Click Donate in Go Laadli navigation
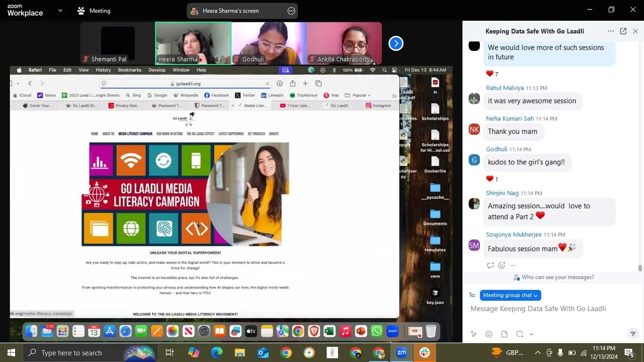The height and width of the screenshot is (362, 644). click(274, 134)
